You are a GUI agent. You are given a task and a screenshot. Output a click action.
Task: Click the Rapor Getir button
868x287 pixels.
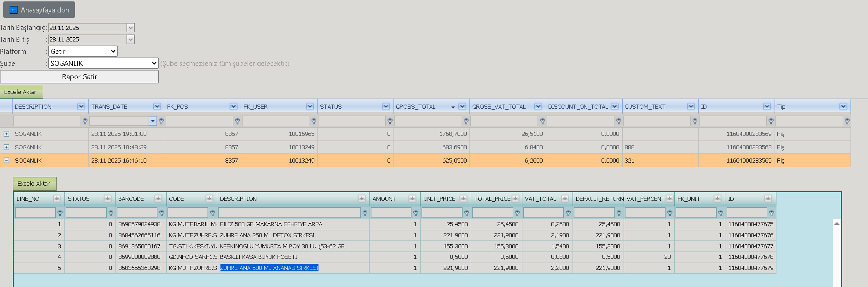79,77
